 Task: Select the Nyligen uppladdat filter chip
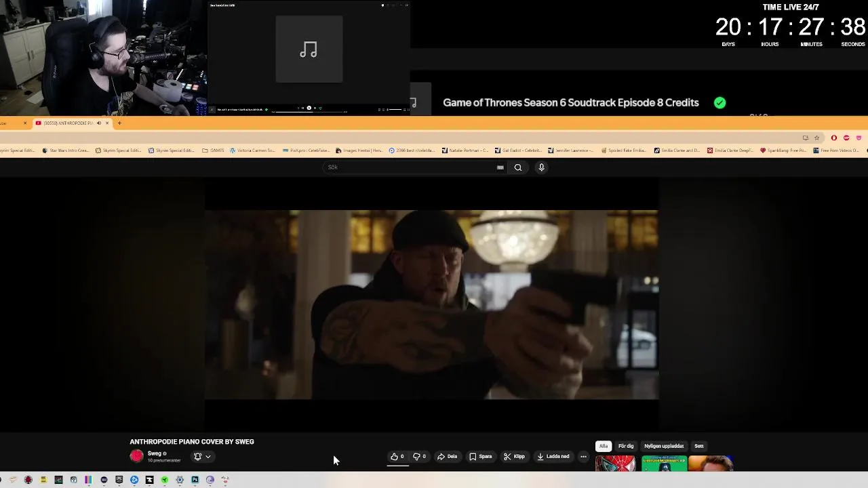click(664, 446)
